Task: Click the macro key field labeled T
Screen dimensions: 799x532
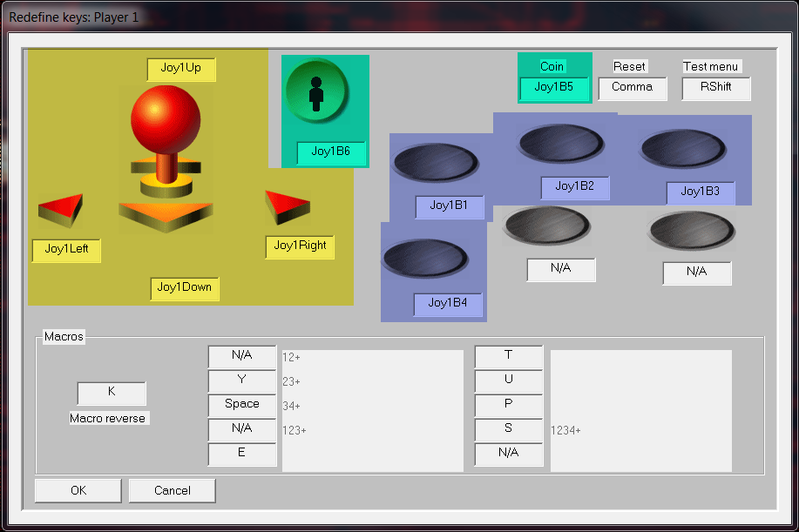Action: pos(509,356)
